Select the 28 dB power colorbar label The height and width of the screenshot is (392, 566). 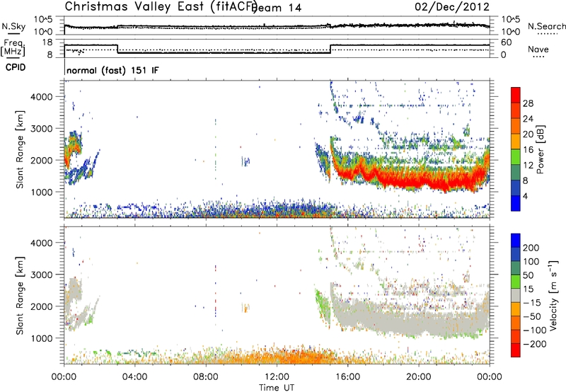(x=528, y=103)
